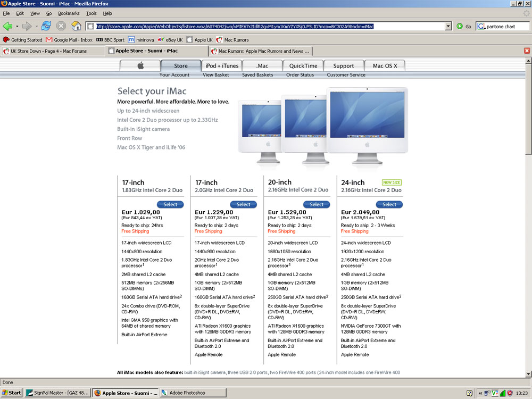Select the 17-inch 1.83GHz iMac
532x399 pixels.
pyautogui.click(x=170, y=204)
